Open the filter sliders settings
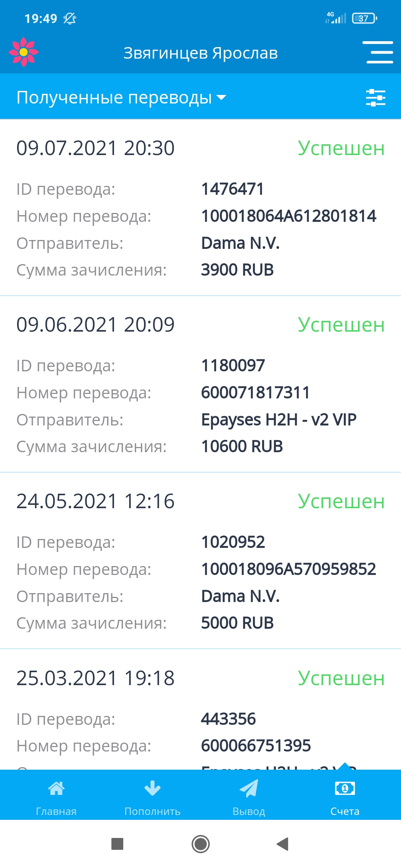 point(375,98)
